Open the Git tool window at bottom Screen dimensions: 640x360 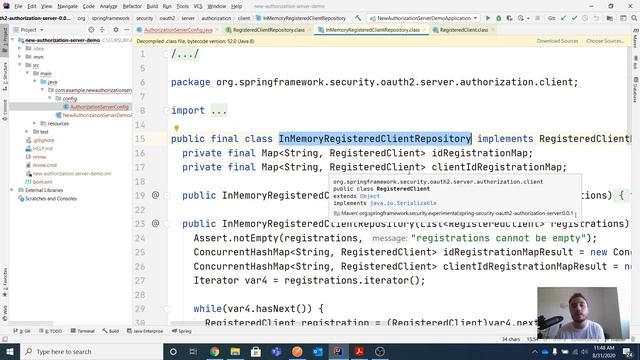pyautogui.click(x=22, y=331)
